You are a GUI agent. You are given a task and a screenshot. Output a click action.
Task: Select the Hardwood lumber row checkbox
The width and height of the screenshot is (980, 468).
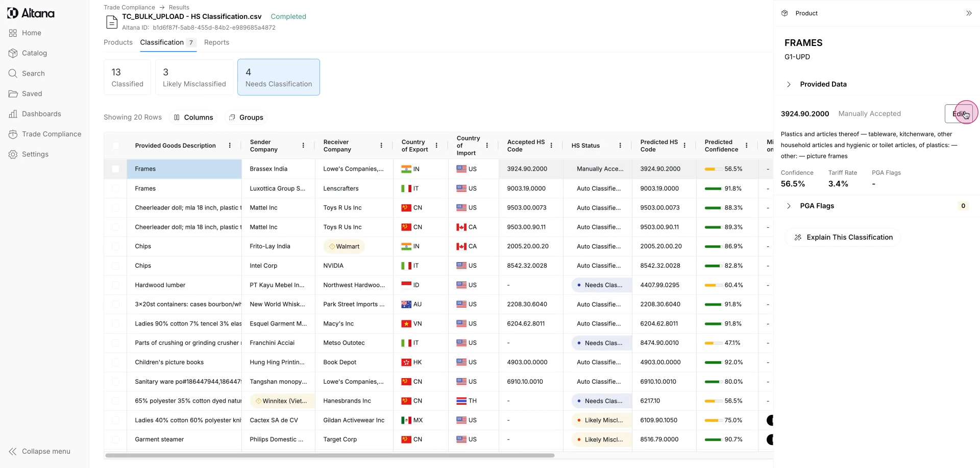(116, 285)
